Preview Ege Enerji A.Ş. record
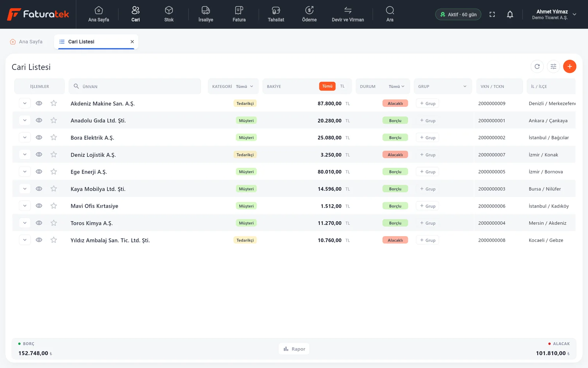The height and width of the screenshot is (368, 588). (39, 172)
